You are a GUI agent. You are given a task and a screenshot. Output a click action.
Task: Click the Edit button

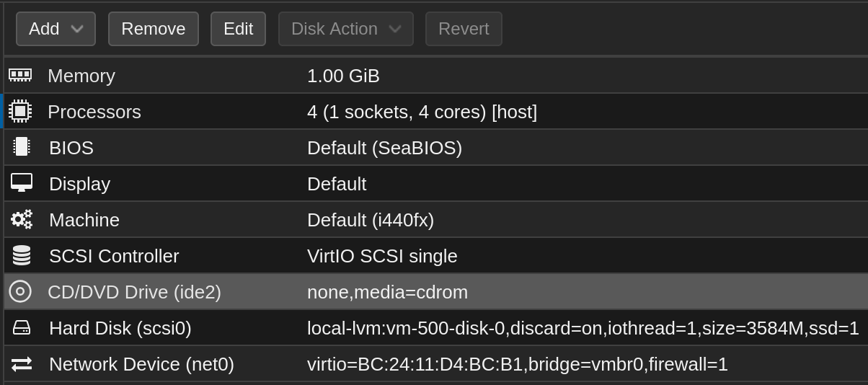click(x=238, y=29)
